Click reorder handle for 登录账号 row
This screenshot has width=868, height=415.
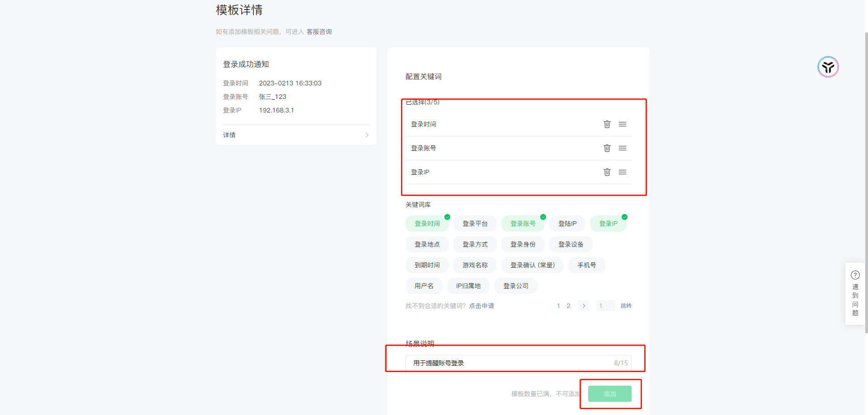(623, 148)
